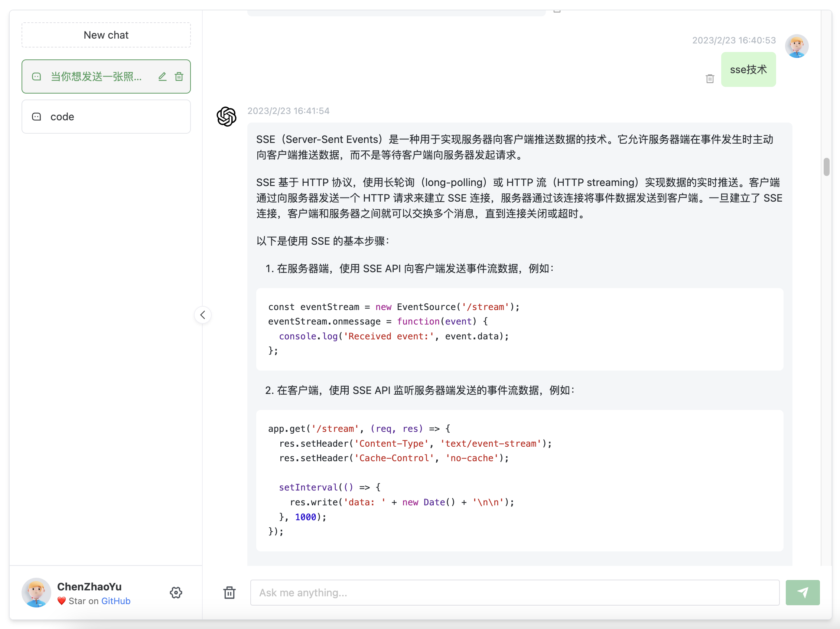Viewport: 840px width, 629px height.
Task: Click the app.get '/stream' code block
Action: pos(519,480)
